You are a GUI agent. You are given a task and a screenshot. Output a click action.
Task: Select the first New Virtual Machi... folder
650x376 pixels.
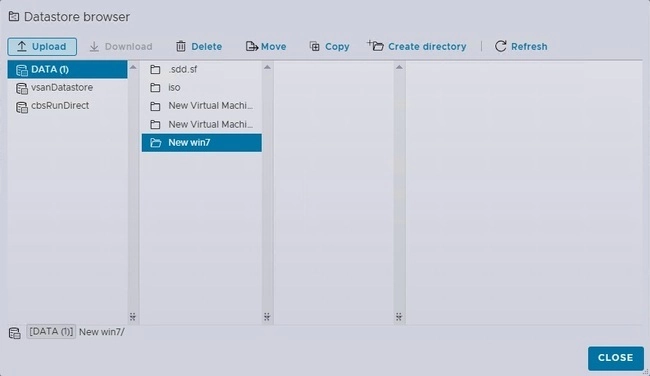click(201, 106)
